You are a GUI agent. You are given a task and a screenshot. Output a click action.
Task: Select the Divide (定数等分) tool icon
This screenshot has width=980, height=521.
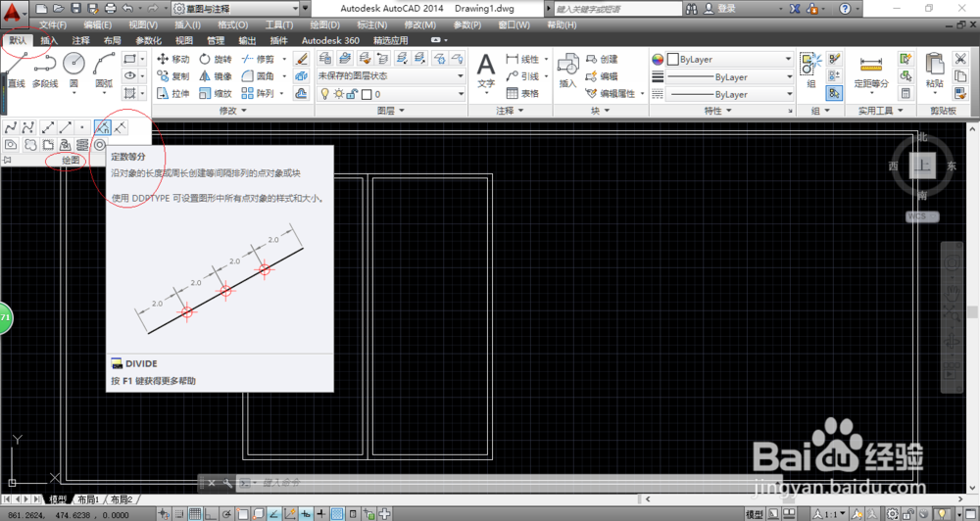tap(103, 127)
